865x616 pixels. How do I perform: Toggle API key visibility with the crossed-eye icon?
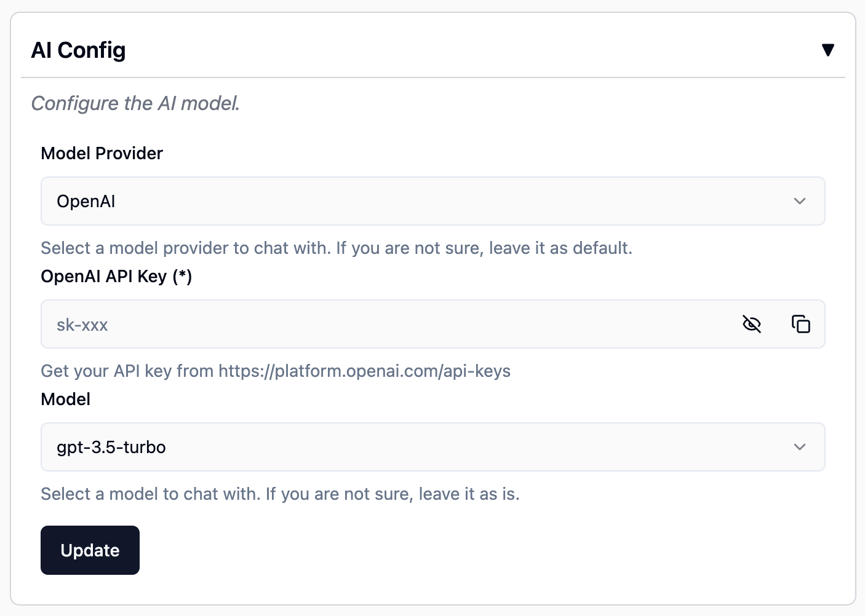(x=752, y=324)
